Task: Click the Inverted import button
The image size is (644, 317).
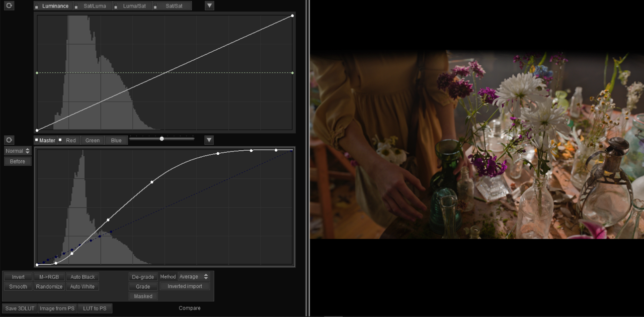Action: click(185, 286)
